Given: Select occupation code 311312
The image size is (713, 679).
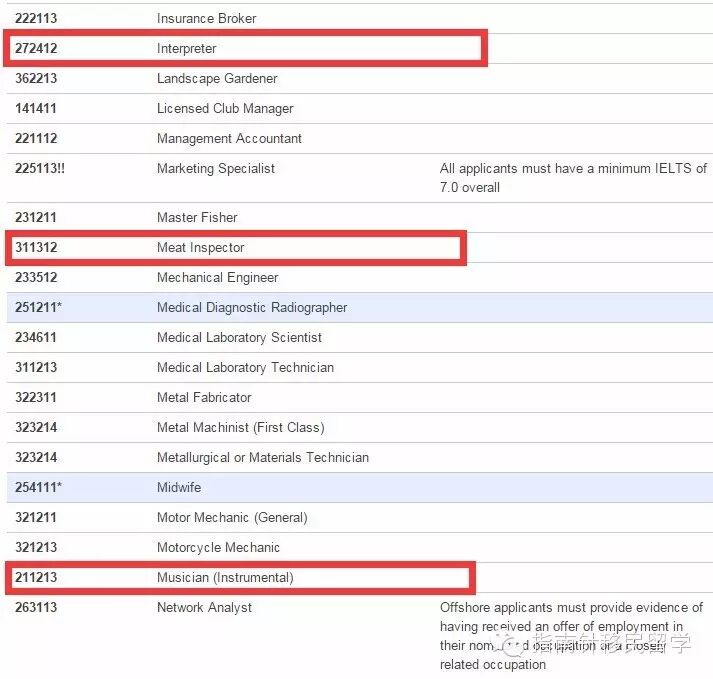Looking at the screenshot, I should click(36, 247).
